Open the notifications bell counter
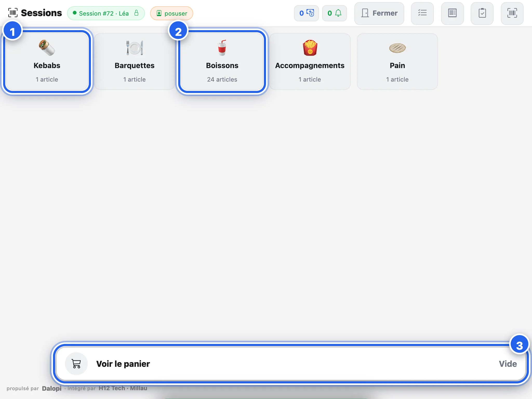Screen dimensions: 532x399 coord(335,13)
